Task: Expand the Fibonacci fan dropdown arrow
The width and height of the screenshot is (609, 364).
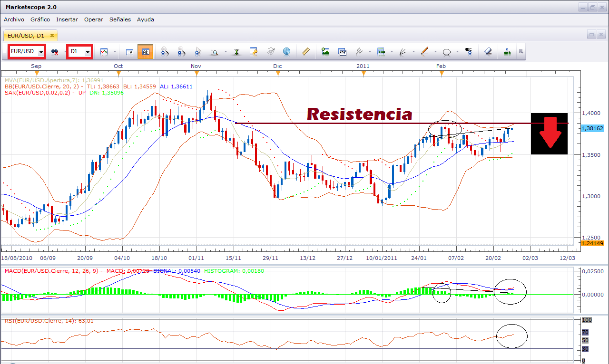Action: pyautogui.click(x=413, y=52)
